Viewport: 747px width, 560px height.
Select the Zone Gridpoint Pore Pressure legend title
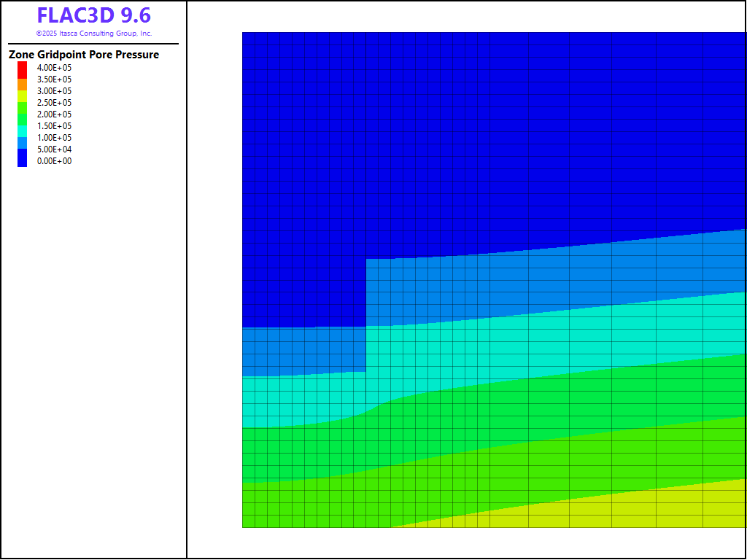click(84, 55)
